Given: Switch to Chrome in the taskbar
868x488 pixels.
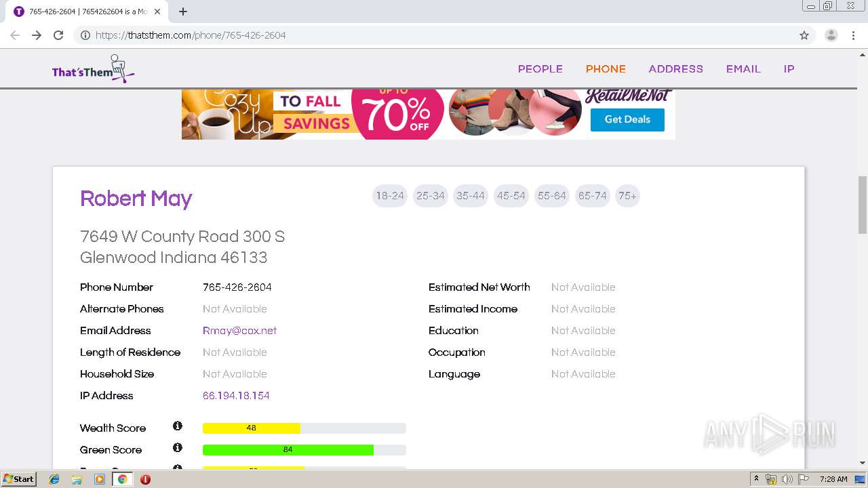Looking at the screenshot, I should [123, 479].
